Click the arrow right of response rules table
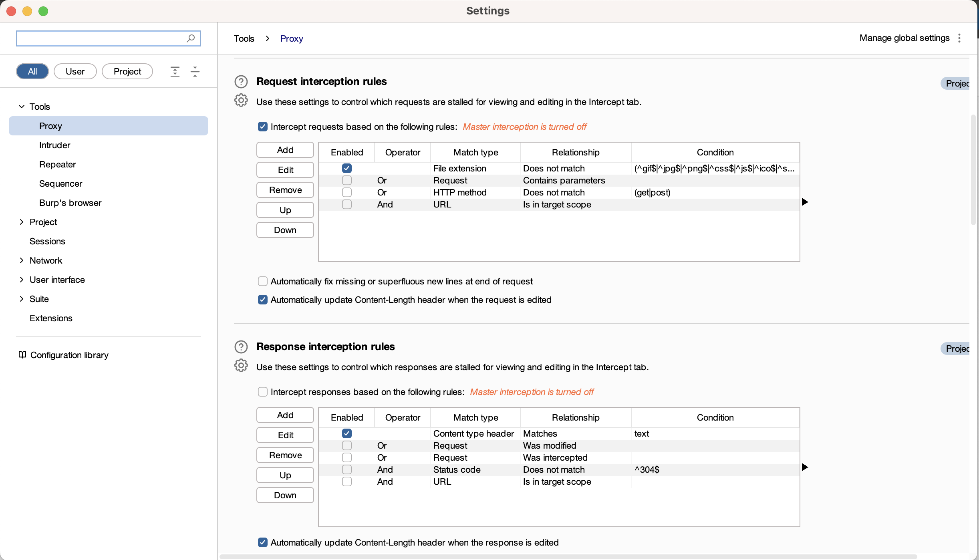This screenshot has width=979, height=560. coord(805,467)
